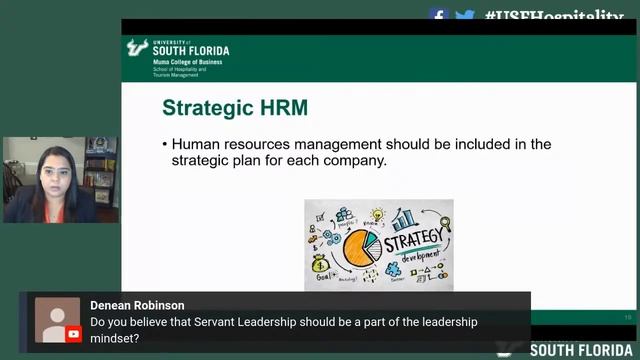Click the University of South Florida header text
640x360 pixels.
pyautogui.click(x=191, y=48)
